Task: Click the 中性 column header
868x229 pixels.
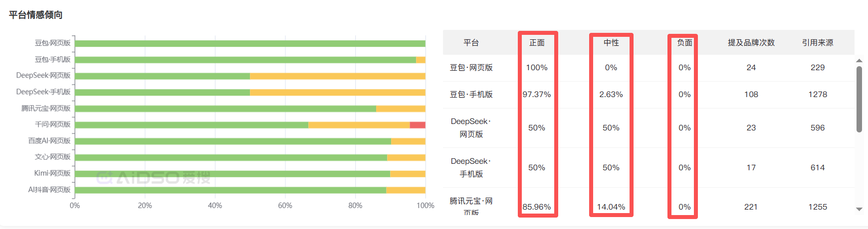Action: pyautogui.click(x=611, y=43)
